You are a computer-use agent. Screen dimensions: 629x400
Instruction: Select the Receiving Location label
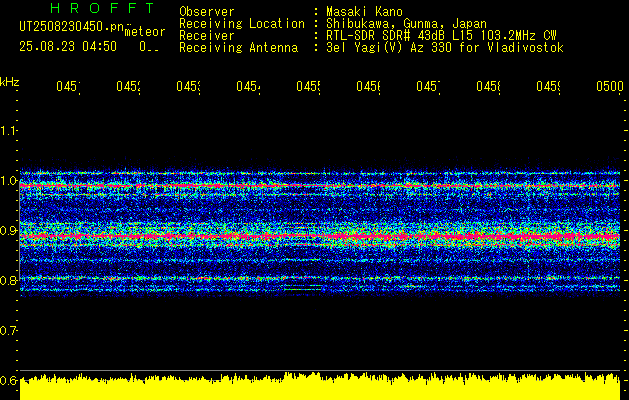pyautogui.click(x=242, y=24)
